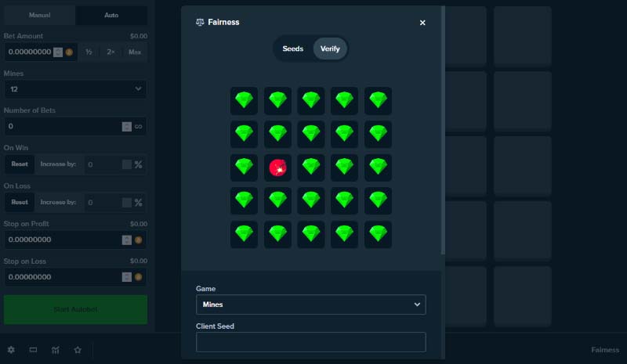Click the red mine tile in the grid
This screenshot has width=627, height=364.
coord(277,168)
